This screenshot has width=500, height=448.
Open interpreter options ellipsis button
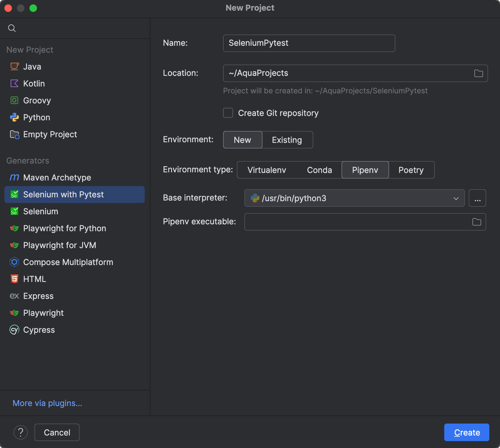point(477,198)
